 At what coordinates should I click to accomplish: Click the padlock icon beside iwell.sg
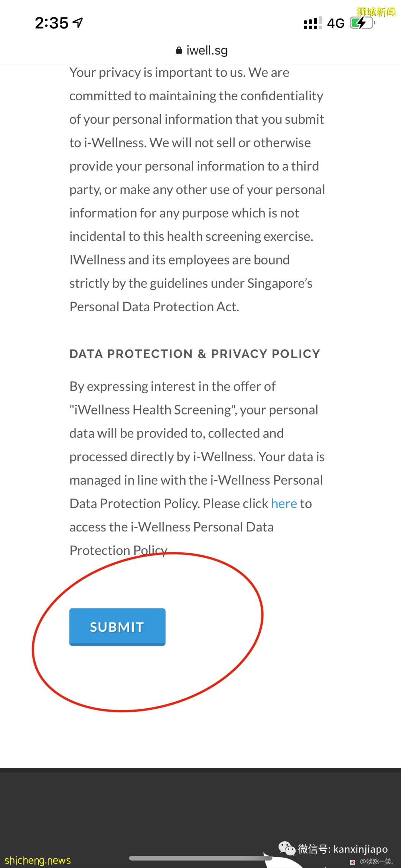pos(179,51)
